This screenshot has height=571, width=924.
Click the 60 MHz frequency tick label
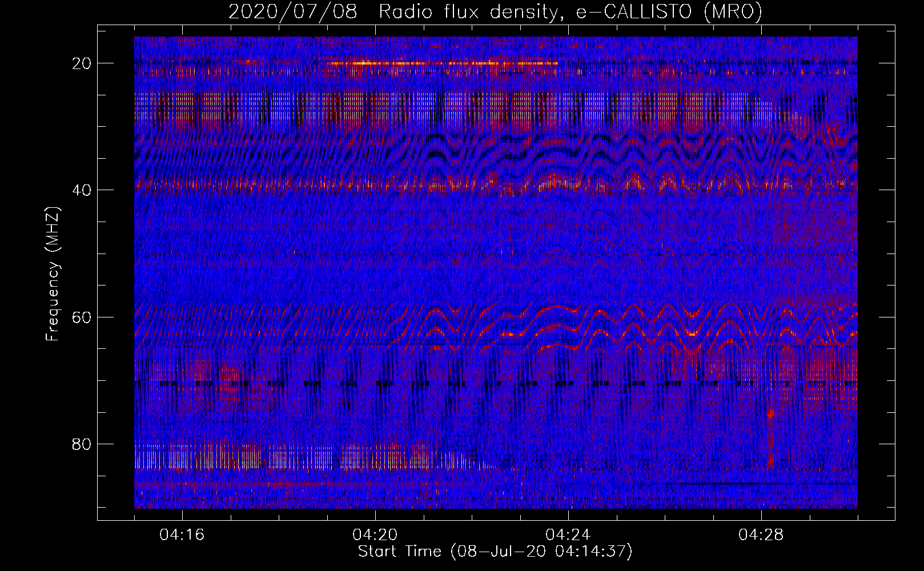tap(82, 317)
